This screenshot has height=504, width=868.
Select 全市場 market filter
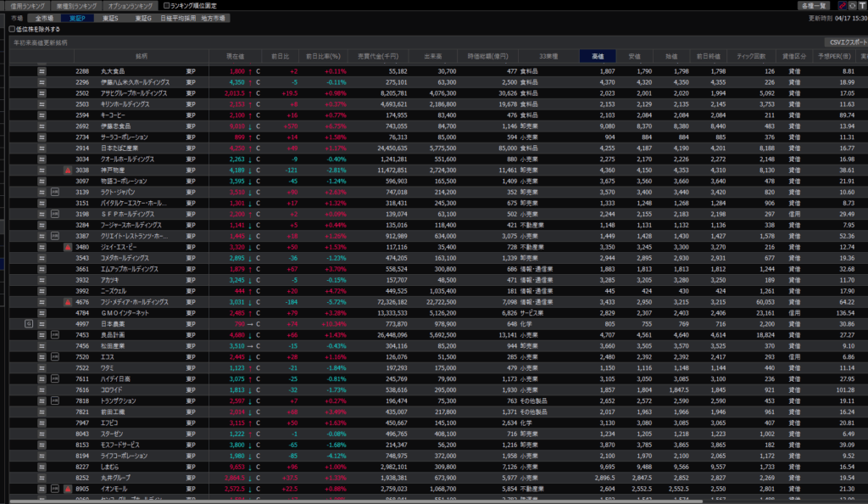pos(44,19)
